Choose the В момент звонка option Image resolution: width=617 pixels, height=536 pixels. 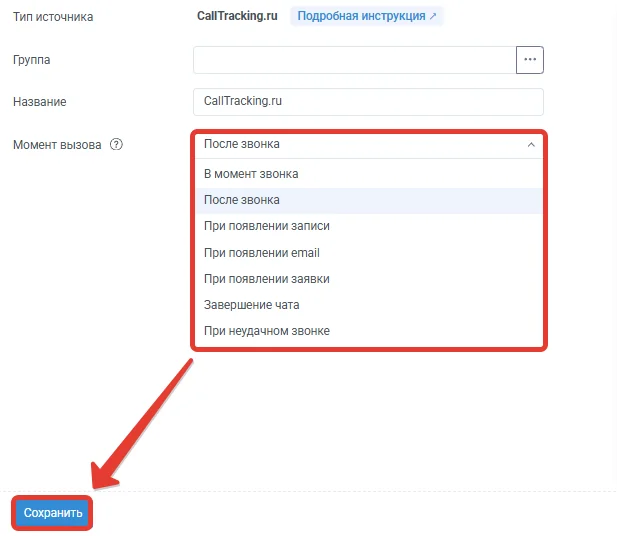click(369, 174)
